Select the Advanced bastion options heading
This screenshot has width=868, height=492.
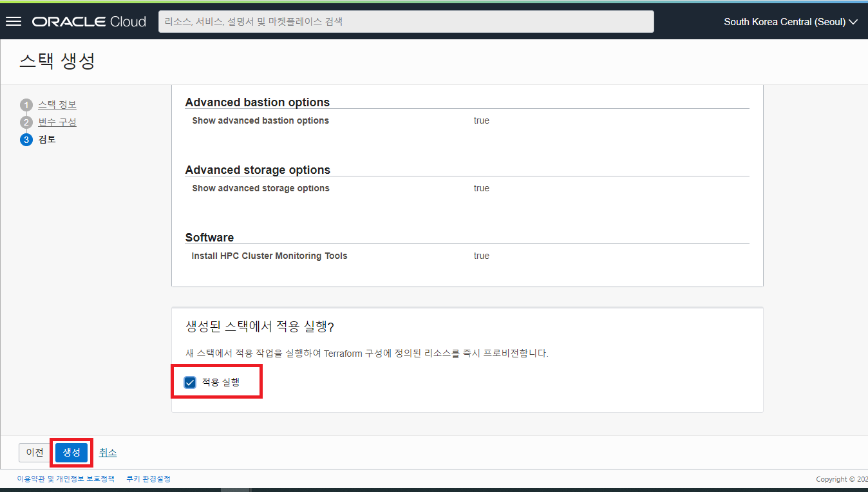pos(258,102)
